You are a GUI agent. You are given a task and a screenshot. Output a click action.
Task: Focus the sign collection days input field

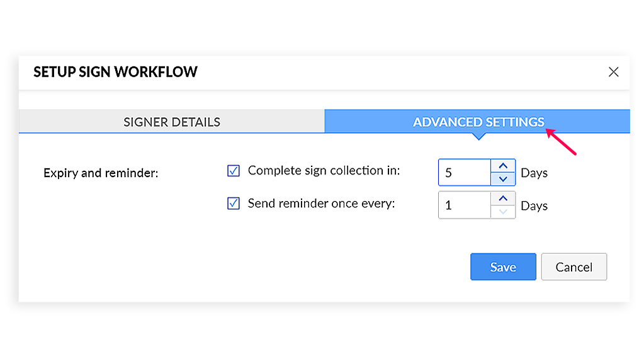point(464,173)
